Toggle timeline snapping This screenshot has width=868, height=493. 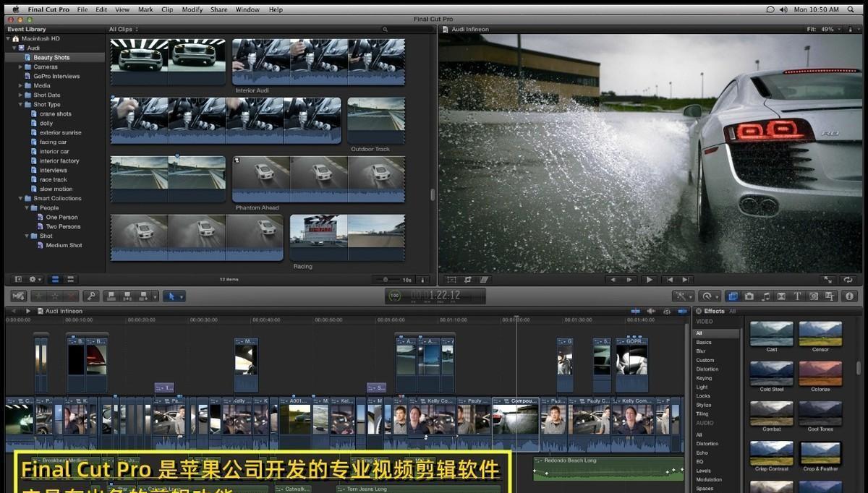(681, 311)
